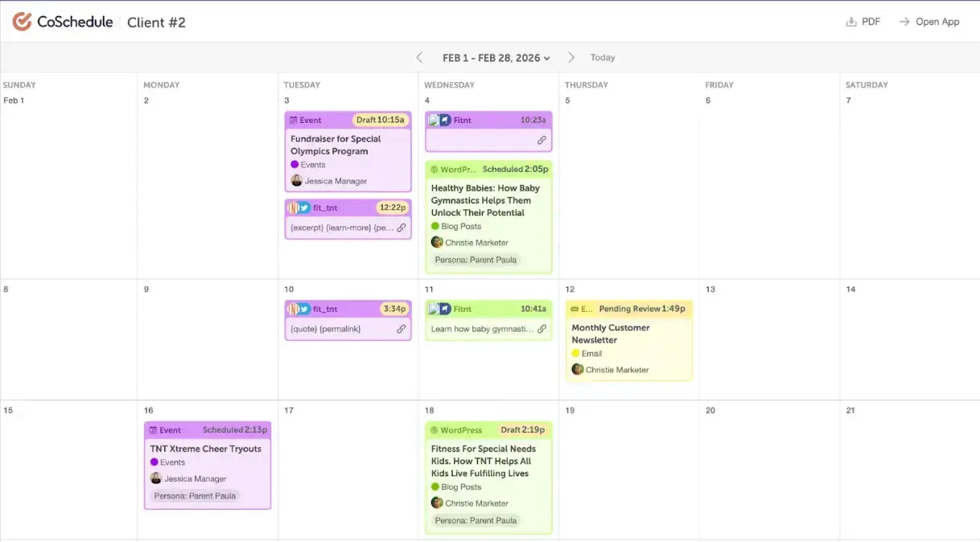
Task: Click Draft 10:15a status badge
Action: 380,120
